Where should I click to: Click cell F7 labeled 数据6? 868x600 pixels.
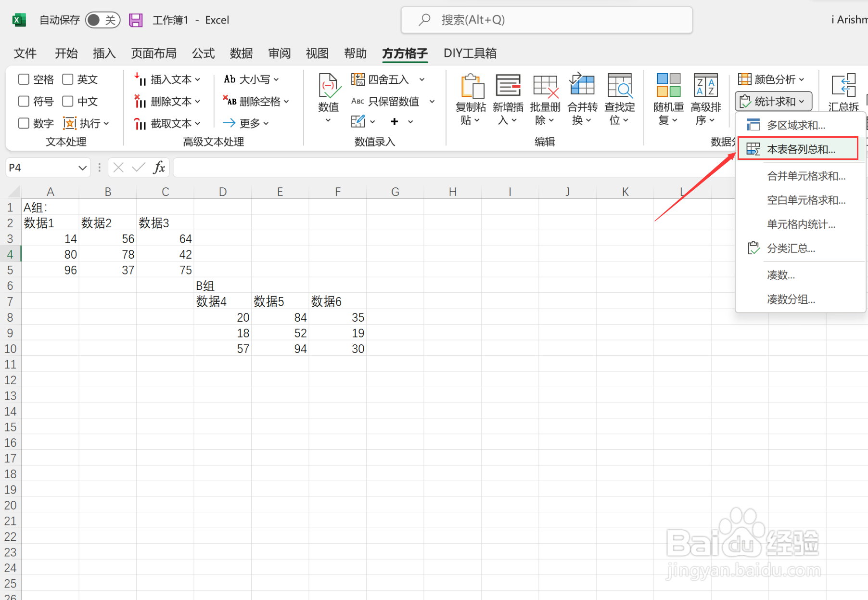(x=337, y=301)
